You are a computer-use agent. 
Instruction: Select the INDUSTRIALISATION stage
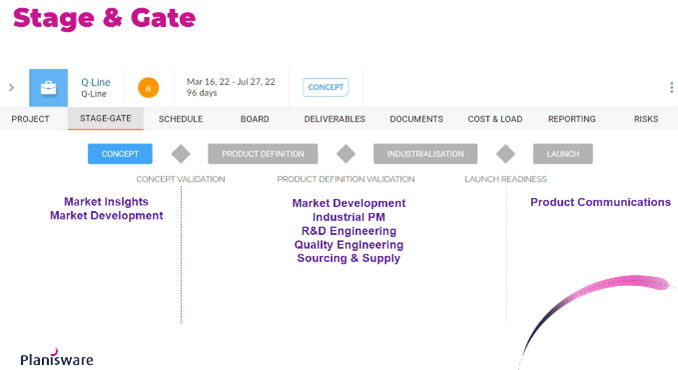pos(425,154)
